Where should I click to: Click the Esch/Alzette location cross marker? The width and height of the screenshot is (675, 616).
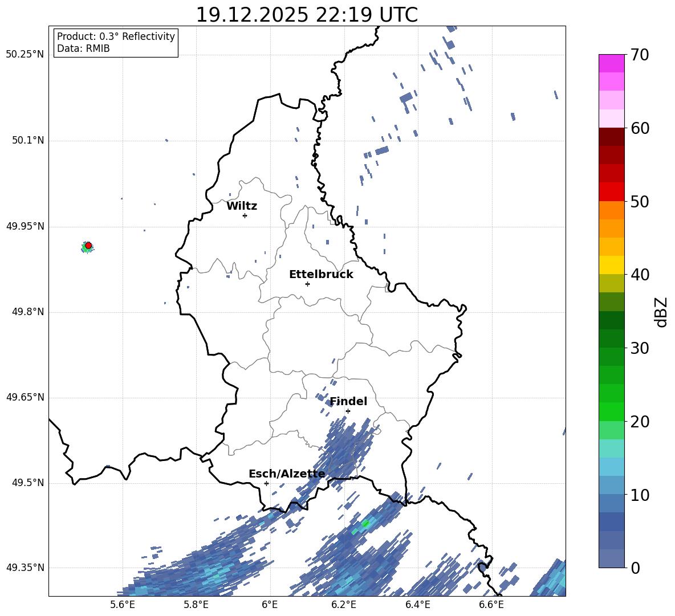[x=266, y=483]
